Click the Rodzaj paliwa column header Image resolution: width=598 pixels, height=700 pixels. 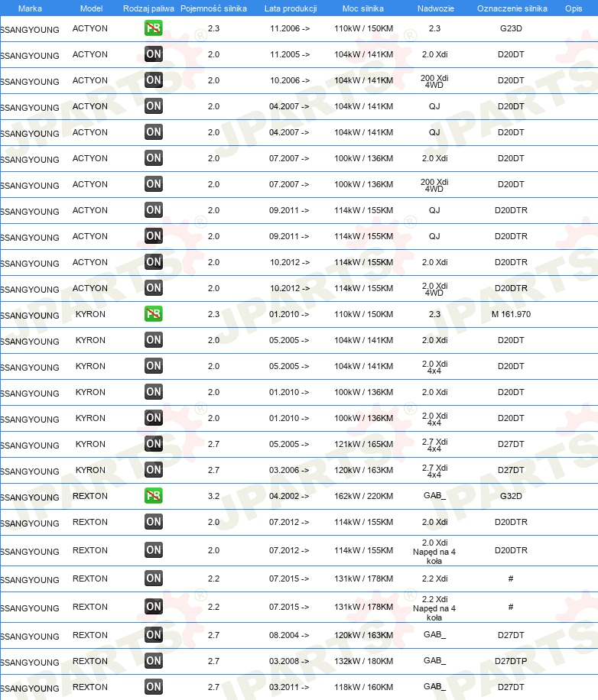[x=148, y=8]
